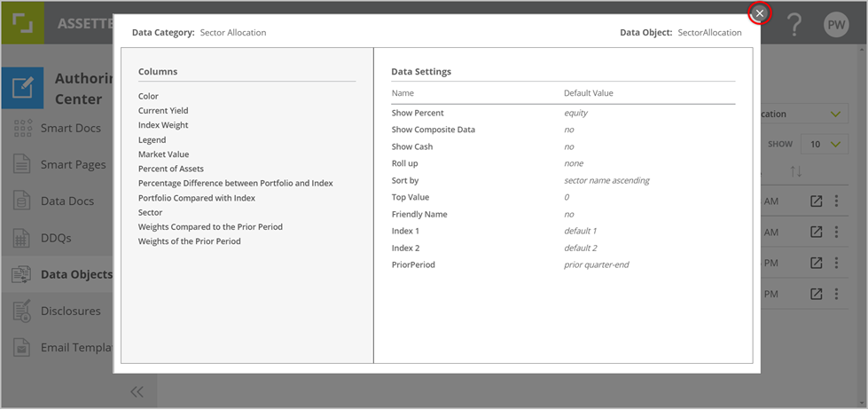
Task: Open third row's three-dot menu
Action: click(836, 264)
